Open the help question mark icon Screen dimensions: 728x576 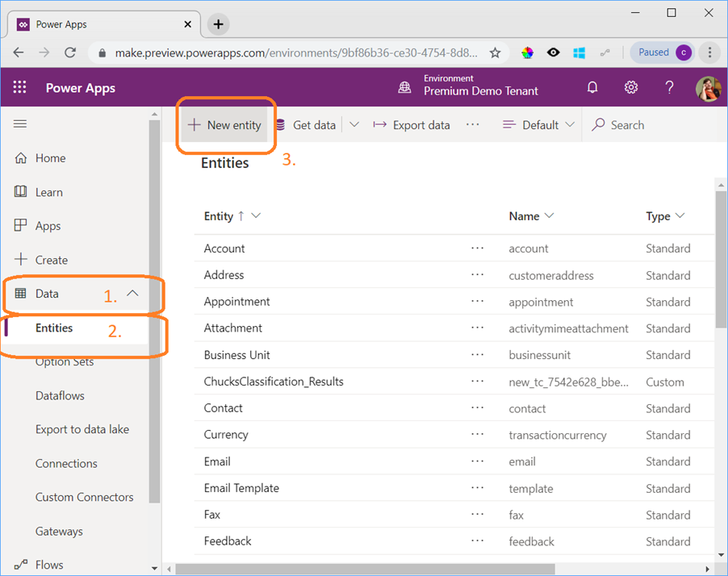(669, 87)
